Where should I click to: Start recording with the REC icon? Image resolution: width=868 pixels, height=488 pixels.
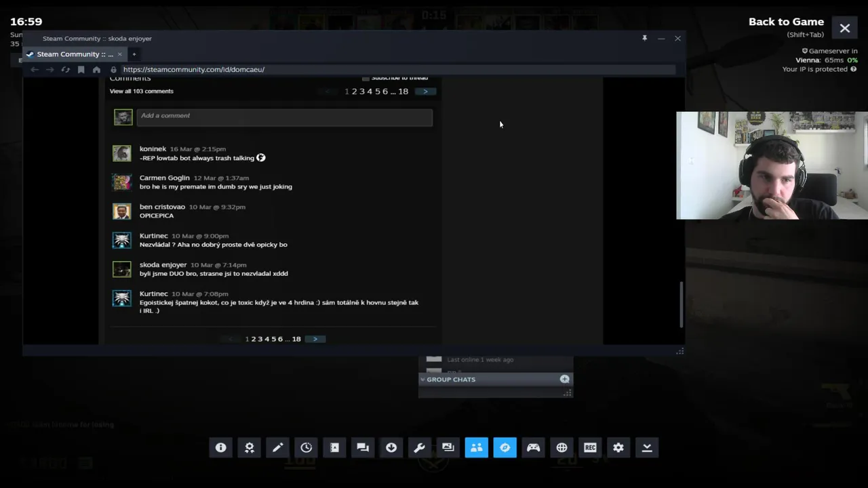[x=590, y=447]
